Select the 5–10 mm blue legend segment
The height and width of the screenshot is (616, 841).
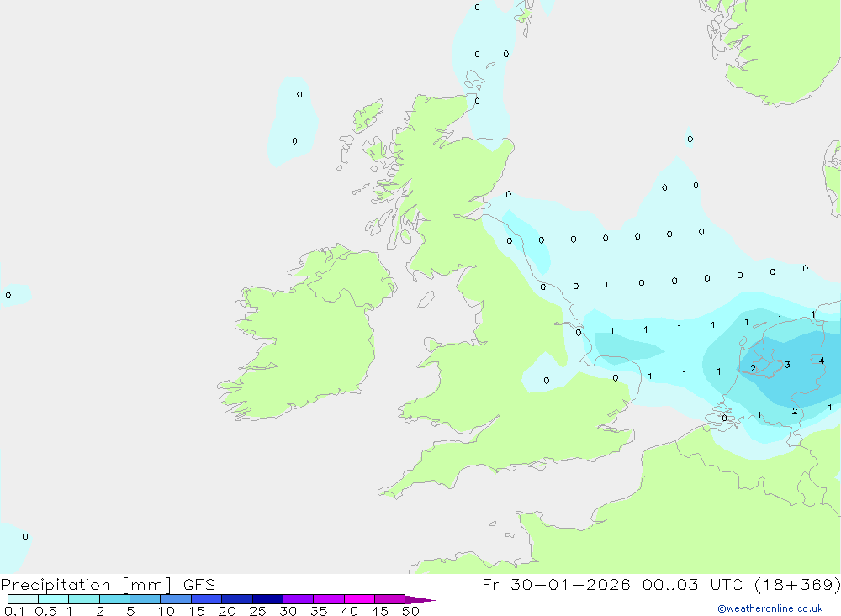point(145,599)
